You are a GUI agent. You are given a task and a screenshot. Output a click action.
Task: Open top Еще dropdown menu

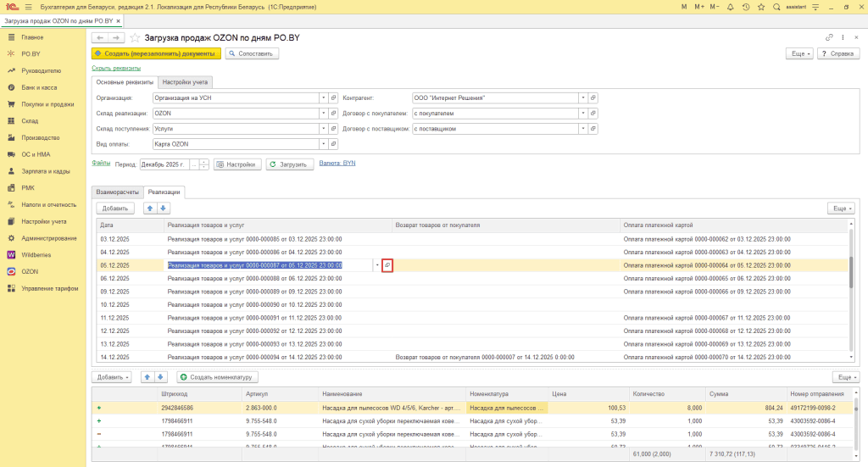pyautogui.click(x=800, y=53)
